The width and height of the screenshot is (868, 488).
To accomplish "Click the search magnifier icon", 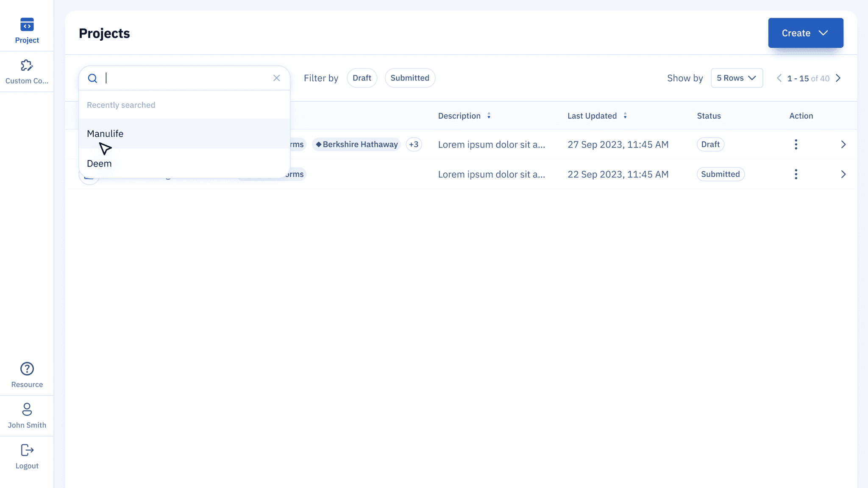I will [x=92, y=78].
